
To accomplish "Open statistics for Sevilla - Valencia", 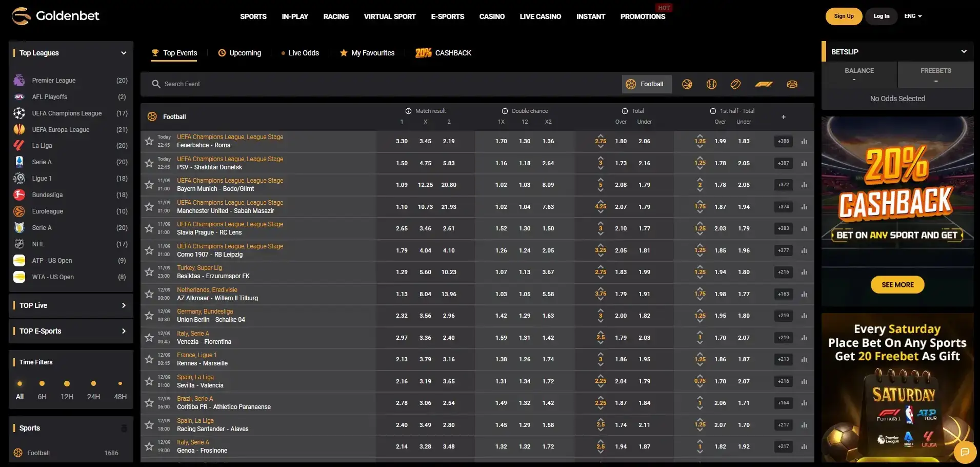I will 804,381.
